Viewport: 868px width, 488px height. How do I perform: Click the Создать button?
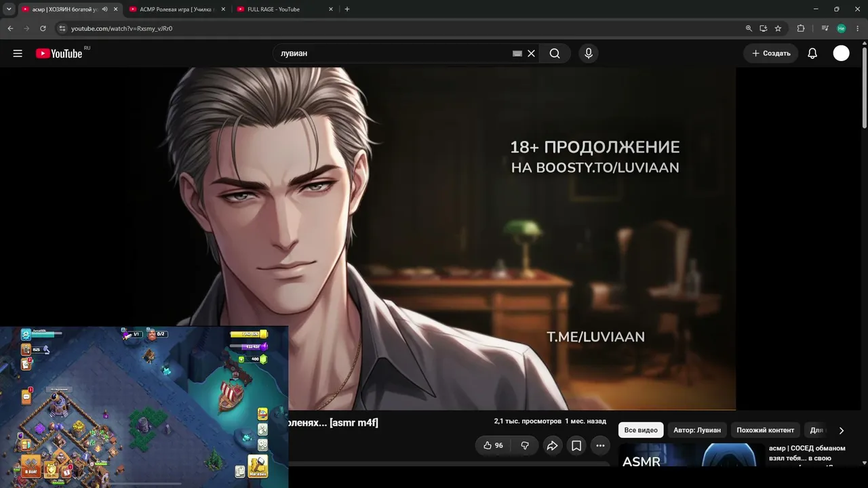771,54
